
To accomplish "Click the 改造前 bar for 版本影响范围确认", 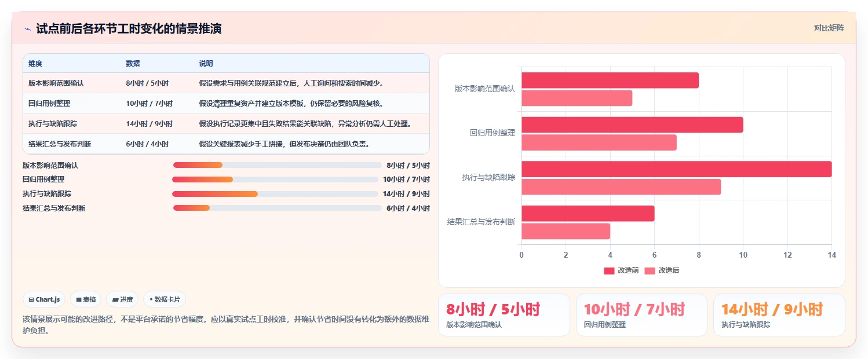I will [x=610, y=80].
